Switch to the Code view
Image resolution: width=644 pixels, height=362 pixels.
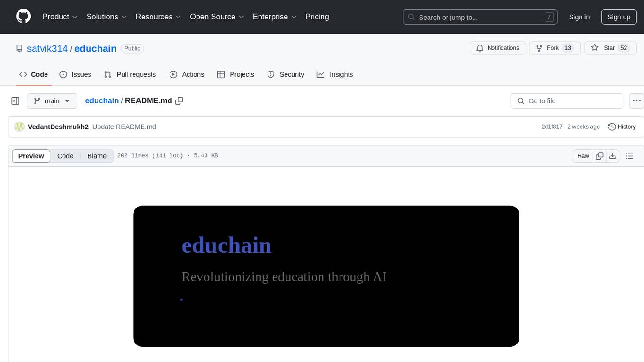point(65,156)
